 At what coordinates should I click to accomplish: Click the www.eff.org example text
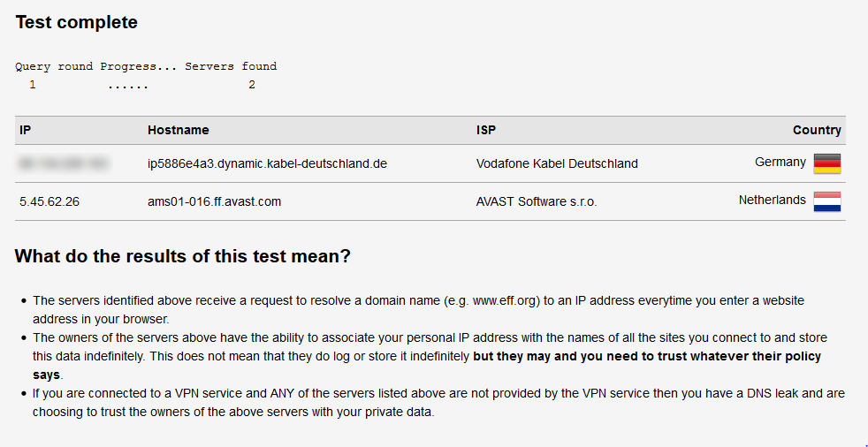504,301
